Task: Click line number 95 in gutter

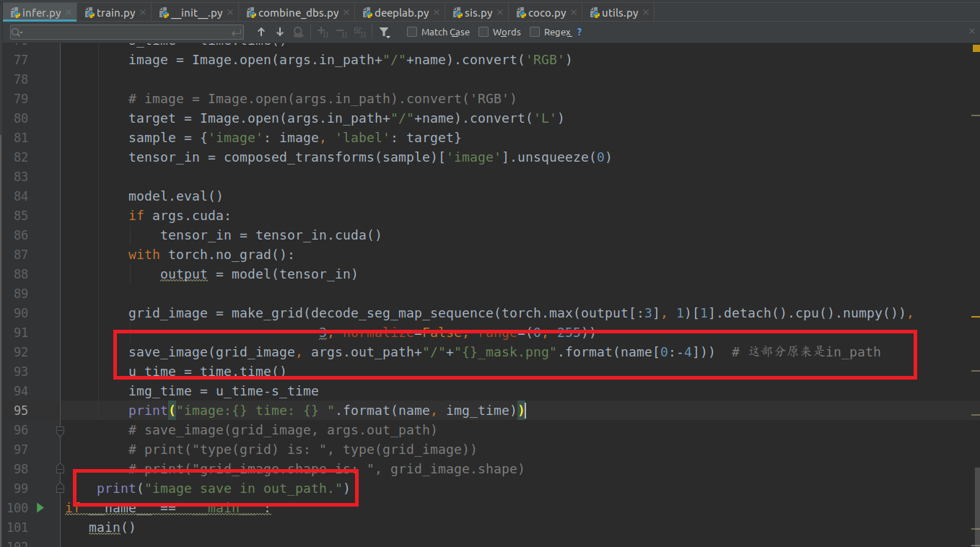Action: click(x=21, y=411)
